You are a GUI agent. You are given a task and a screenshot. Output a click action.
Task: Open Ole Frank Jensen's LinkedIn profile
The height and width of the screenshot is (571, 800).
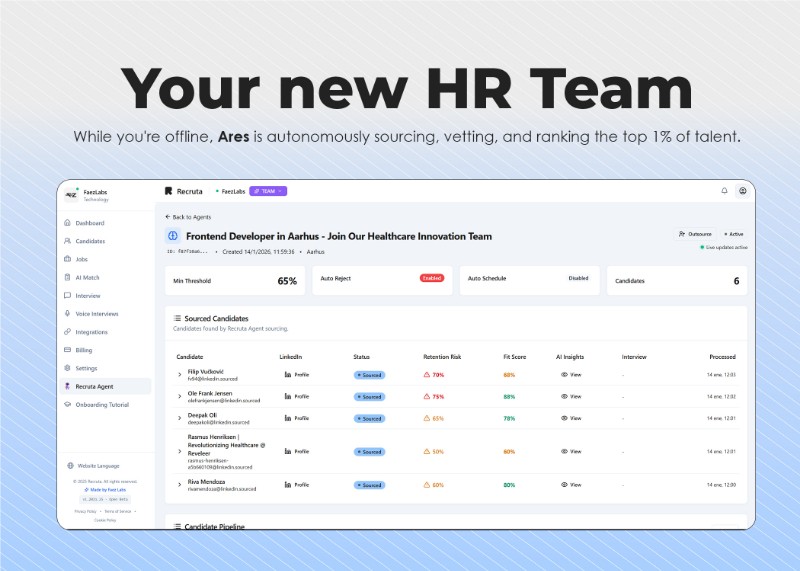[296, 396]
